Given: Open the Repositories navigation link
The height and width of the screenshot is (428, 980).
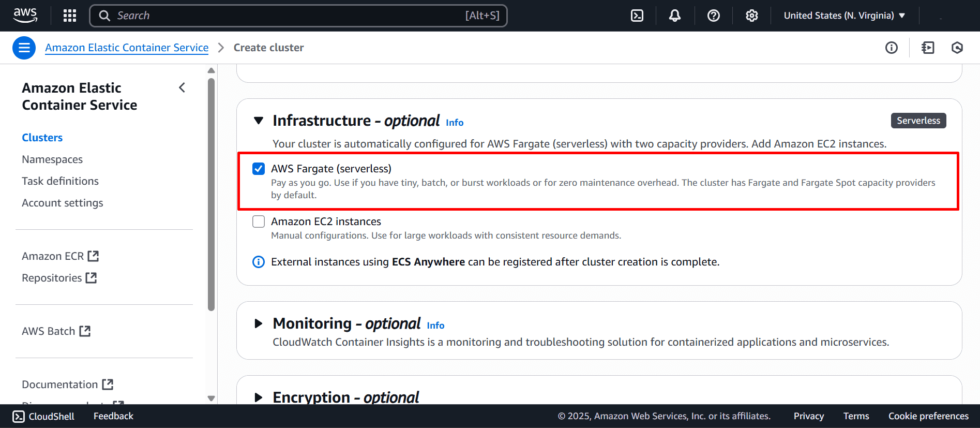Looking at the screenshot, I should [x=52, y=278].
